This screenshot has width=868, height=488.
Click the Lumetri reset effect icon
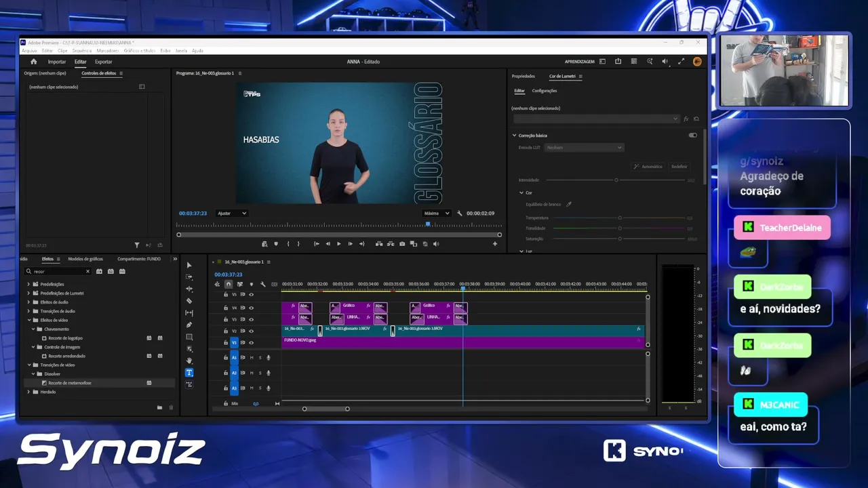(696, 119)
